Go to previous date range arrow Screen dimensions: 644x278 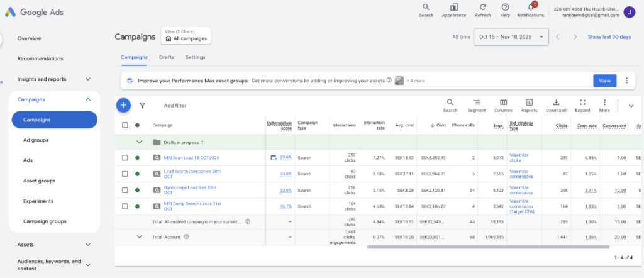click(558, 36)
